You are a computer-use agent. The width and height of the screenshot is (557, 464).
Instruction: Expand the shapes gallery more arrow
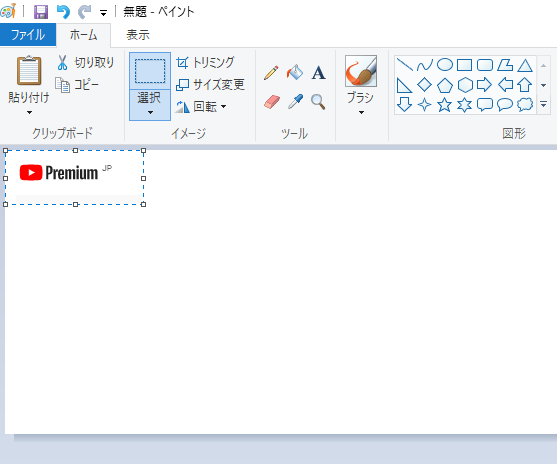pyautogui.click(x=544, y=104)
